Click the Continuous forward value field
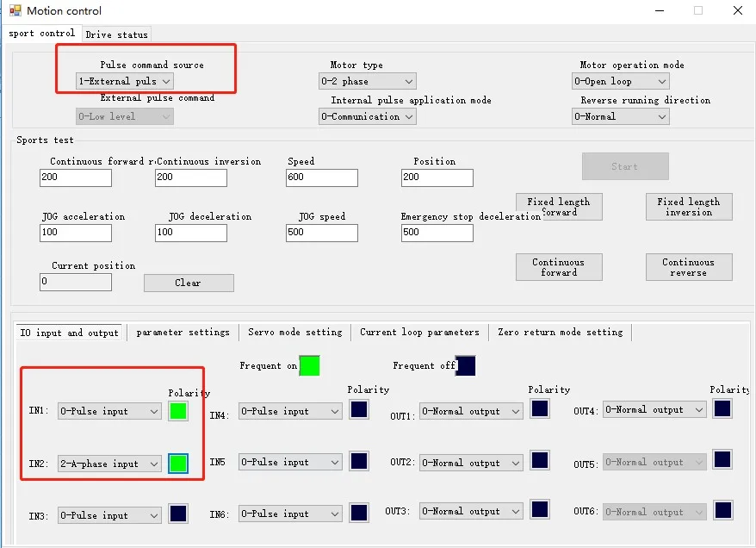 point(76,177)
